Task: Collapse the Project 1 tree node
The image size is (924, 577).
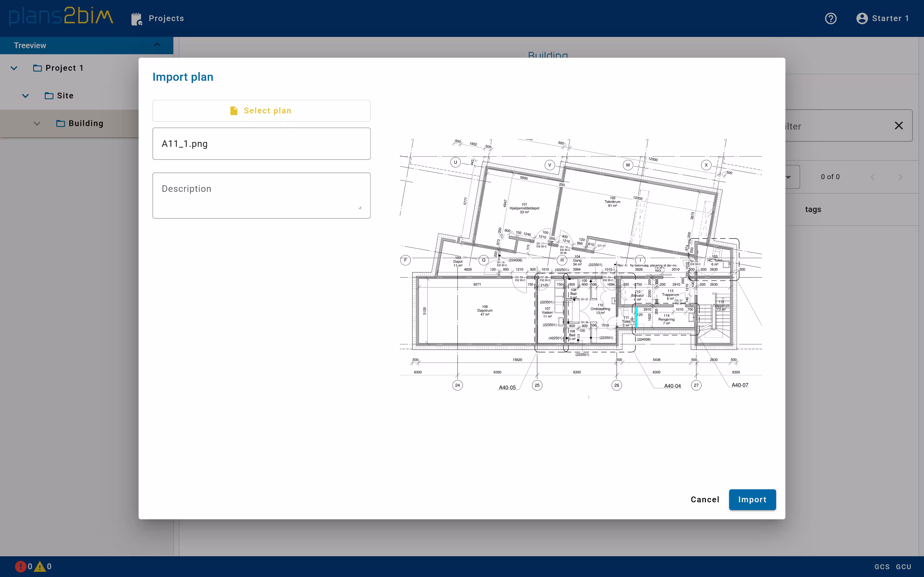Action: 14,68
